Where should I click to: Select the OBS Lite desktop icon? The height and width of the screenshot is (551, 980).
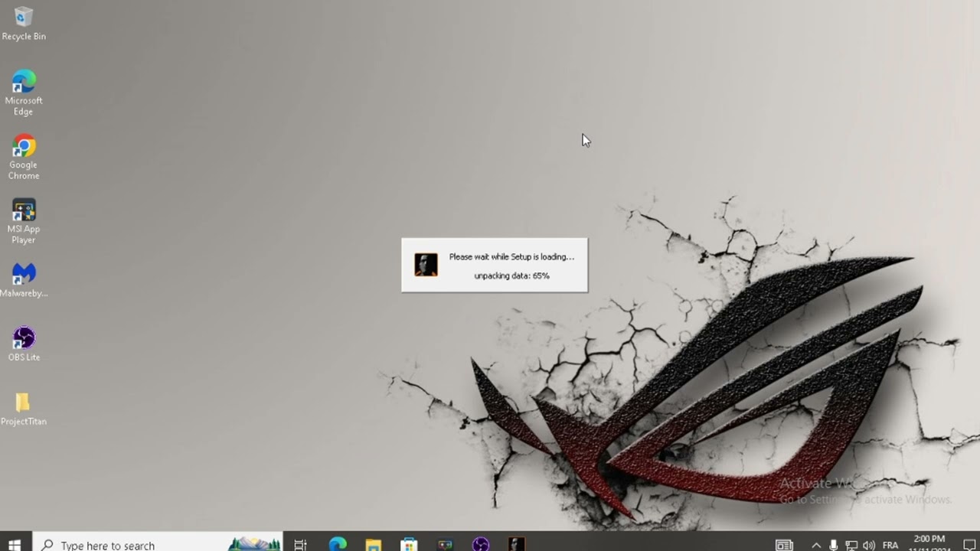click(x=24, y=344)
